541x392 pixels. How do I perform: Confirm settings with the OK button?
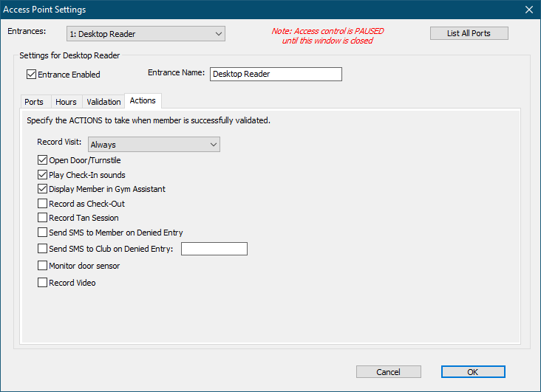(472, 372)
